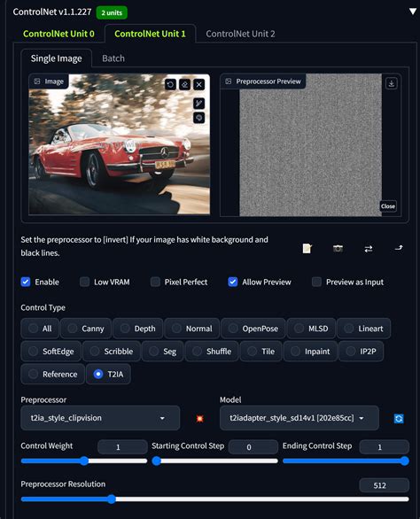
Task: Remove the uploaded car image with X
Action: (198, 85)
